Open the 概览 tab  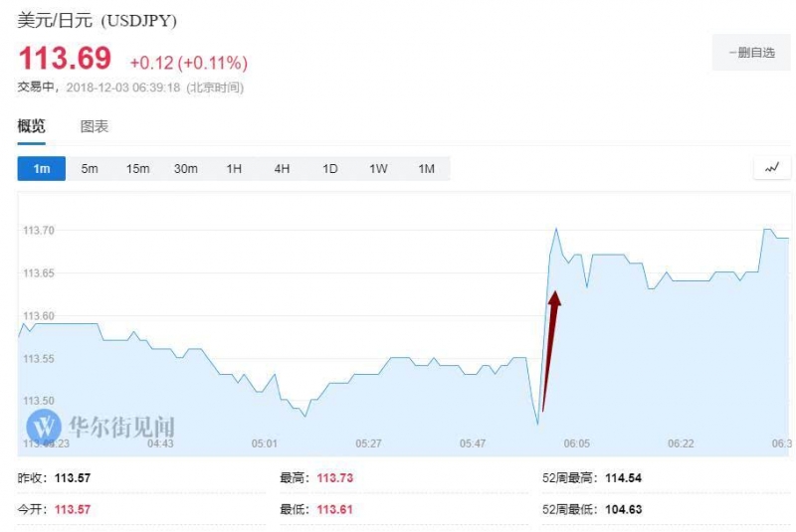coord(32,125)
